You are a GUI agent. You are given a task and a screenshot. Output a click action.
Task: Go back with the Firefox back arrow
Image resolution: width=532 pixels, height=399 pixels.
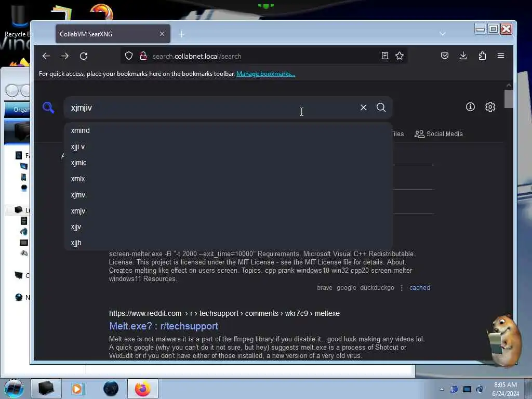[46, 56]
